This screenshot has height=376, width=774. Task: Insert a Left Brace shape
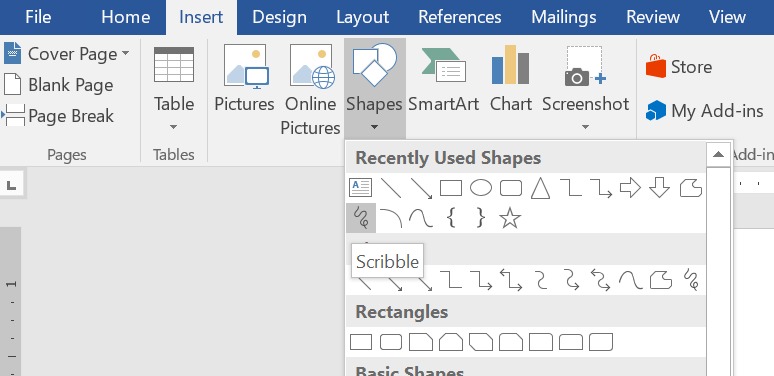point(450,218)
